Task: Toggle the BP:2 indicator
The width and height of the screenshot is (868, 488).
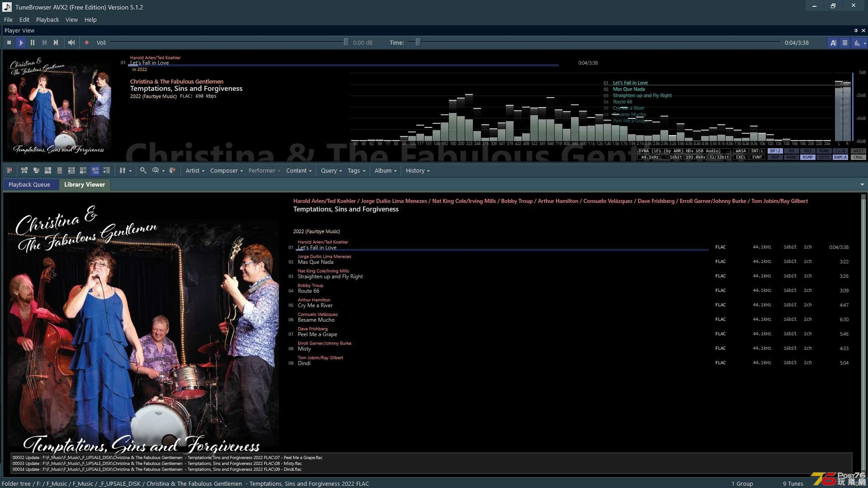Action: coord(775,151)
